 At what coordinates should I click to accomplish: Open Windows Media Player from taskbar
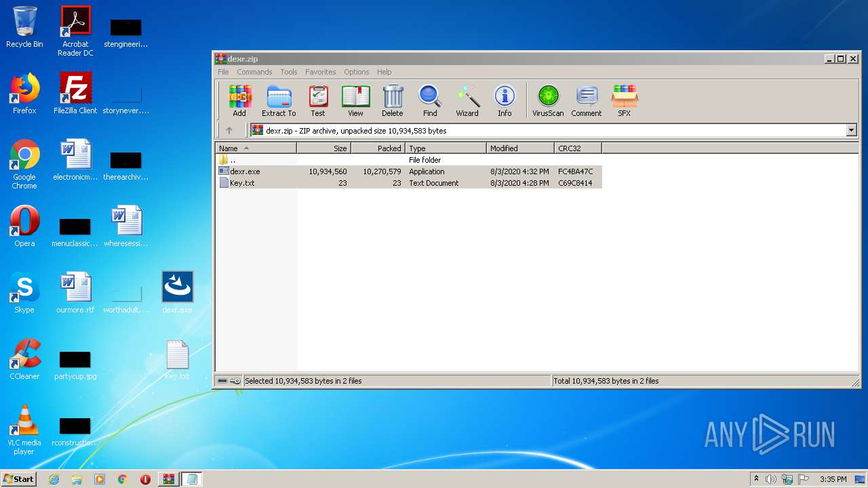(x=100, y=479)
